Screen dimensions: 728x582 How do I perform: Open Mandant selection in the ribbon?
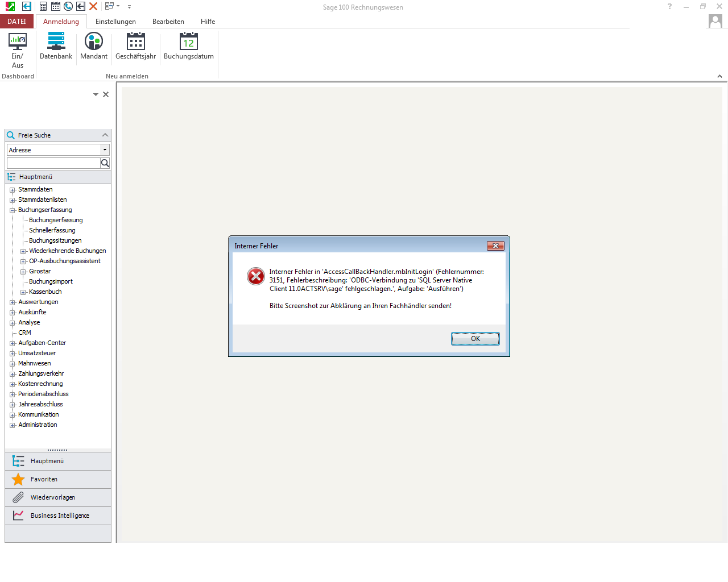94,42
